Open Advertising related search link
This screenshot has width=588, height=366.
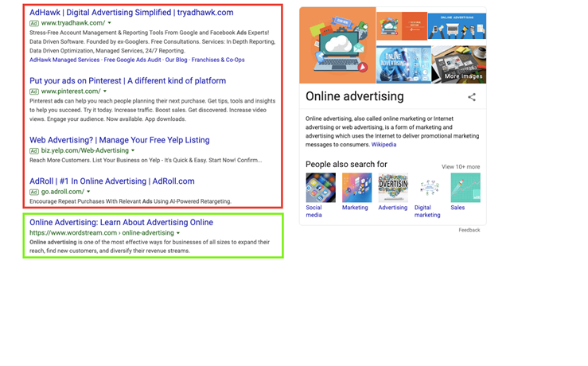(392, 208)
